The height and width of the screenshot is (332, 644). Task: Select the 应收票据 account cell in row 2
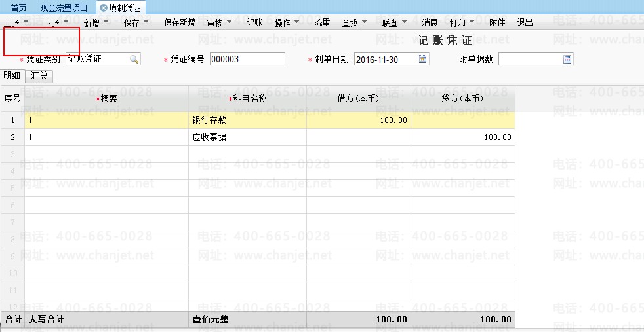click(x=247, y=138)
